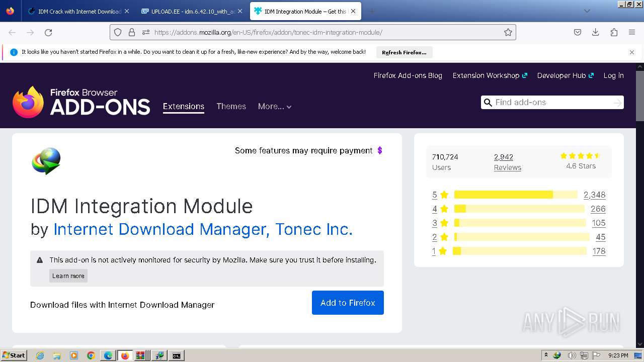This screenshot has height=362, width=644.
Task: Open the Firefox application hamburger menu
Action: (x=632, y=32)
